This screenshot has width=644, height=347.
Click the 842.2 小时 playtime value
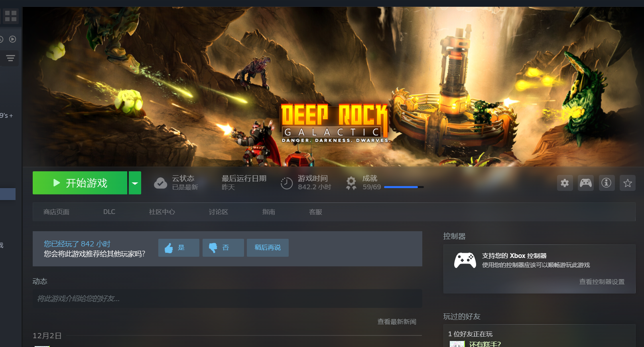pyautogui.click(x=314, y=187)
